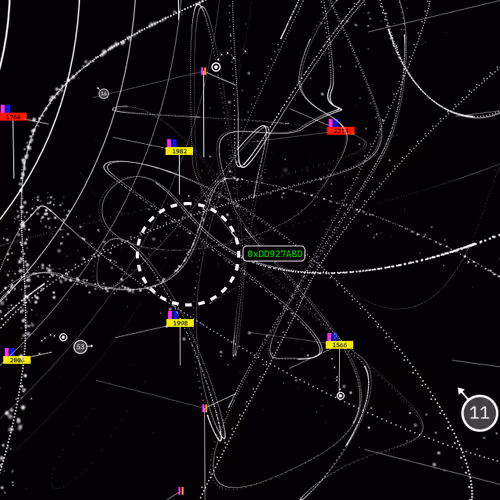Select the yellow 1566 tag

coord(339,345)
